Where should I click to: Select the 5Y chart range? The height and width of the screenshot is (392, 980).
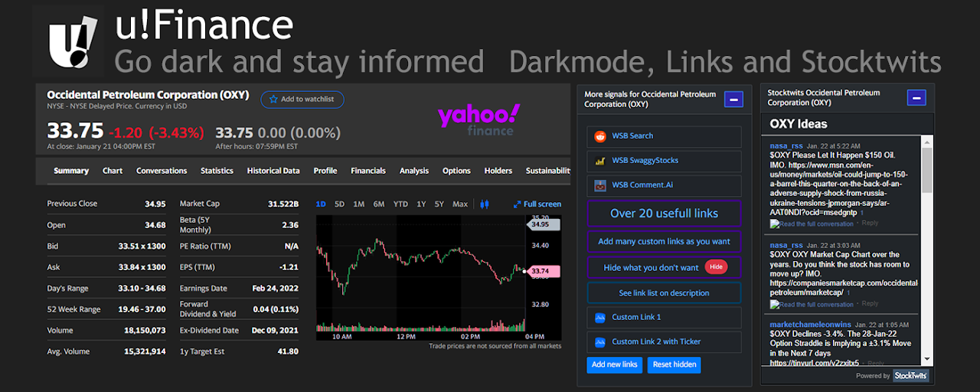point(439,204)
